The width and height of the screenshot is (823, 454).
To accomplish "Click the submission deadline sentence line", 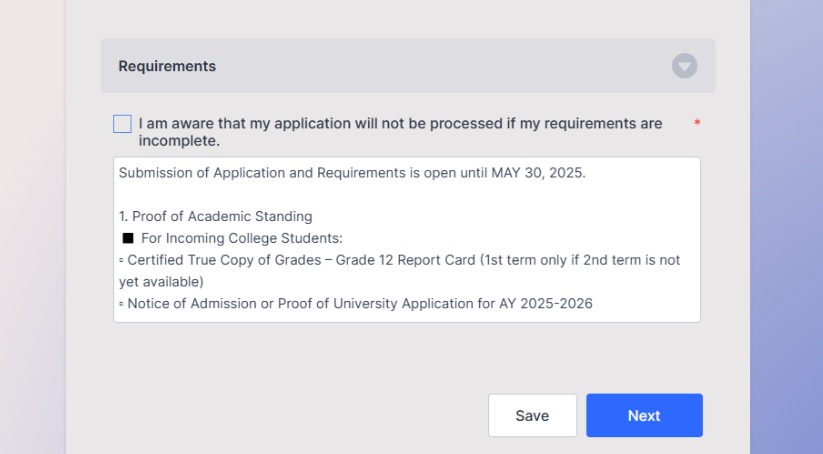I will tap(352, 173).
